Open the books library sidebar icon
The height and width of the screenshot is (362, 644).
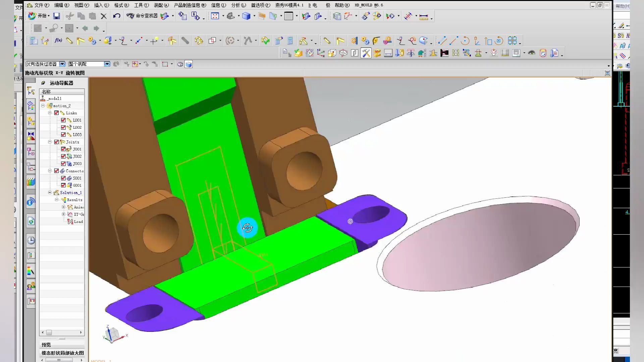click(31, 182)
